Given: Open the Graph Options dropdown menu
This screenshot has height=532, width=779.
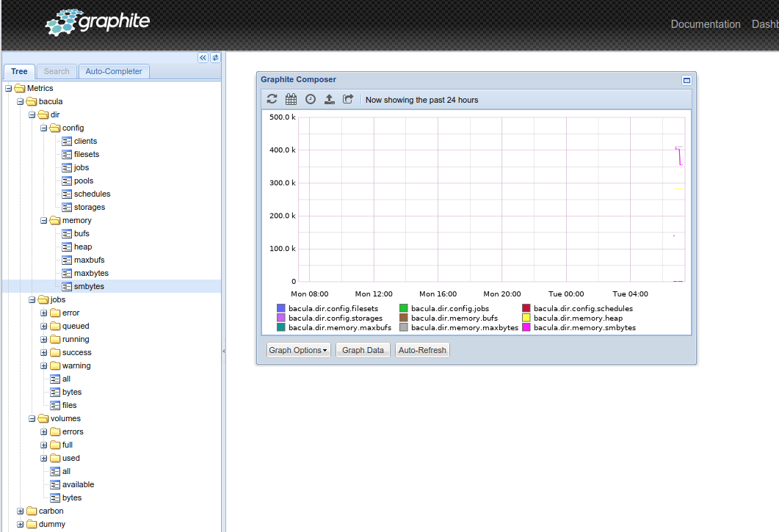Looking at the screenshot, I should point(298,350).
